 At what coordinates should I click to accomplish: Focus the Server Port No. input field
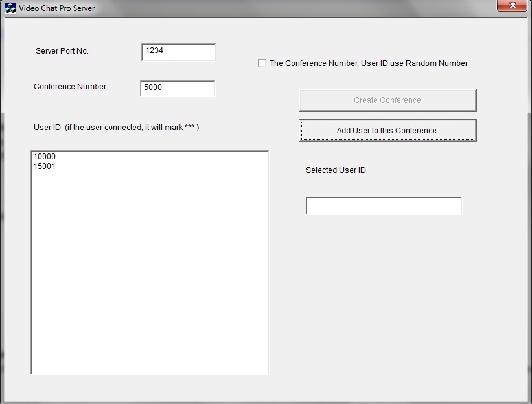click(x=178, y=52)
